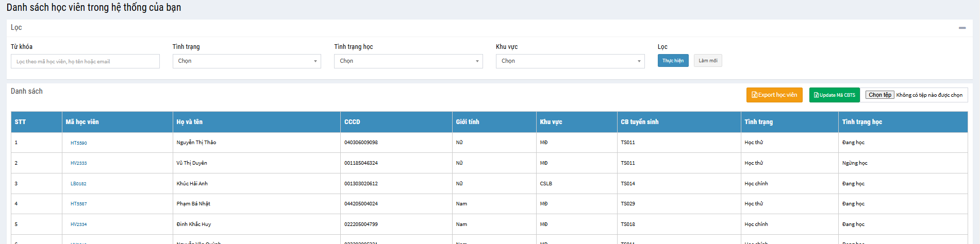The image size is (980, 244).
Task: Expand the Khu vực dropdown
Action: tap(570, 61)
